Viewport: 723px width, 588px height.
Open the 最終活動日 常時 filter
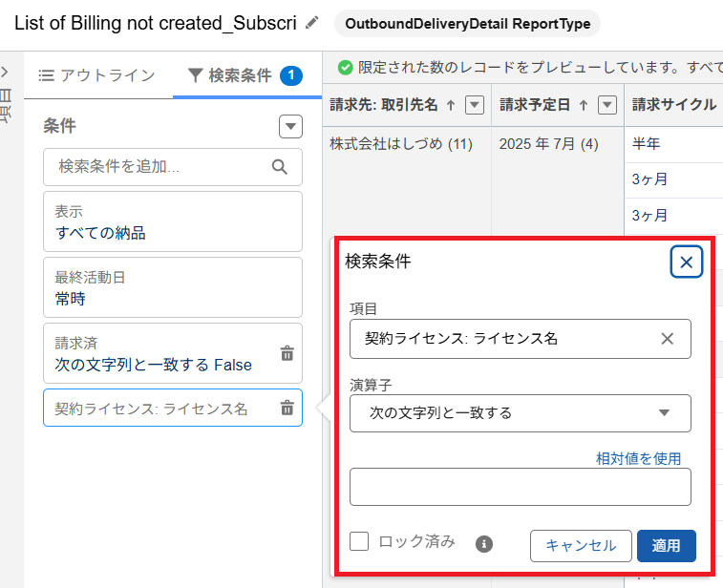tap(173, 287)
